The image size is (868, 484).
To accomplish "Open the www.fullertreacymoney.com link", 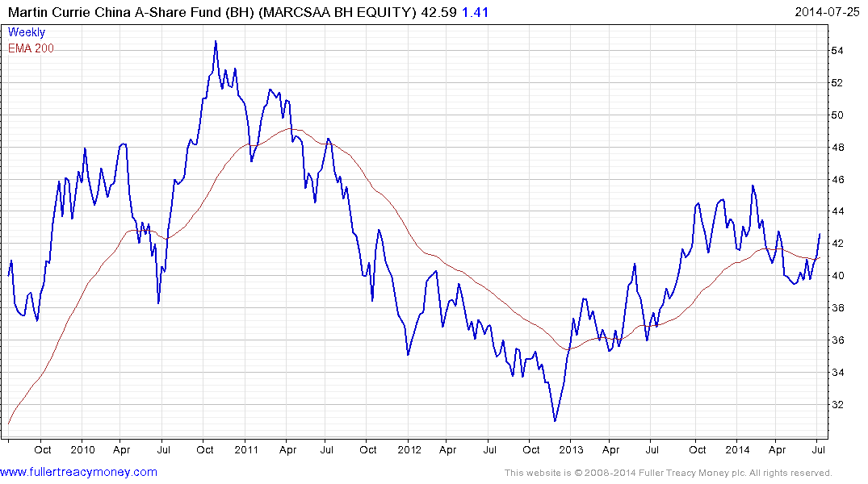I will 78,472.
